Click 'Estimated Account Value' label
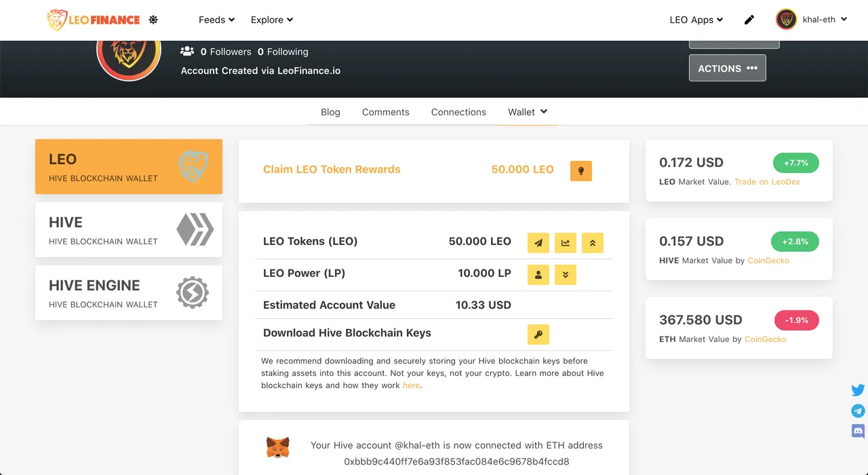This screenshot has height=475, width=868. [329, 305]
